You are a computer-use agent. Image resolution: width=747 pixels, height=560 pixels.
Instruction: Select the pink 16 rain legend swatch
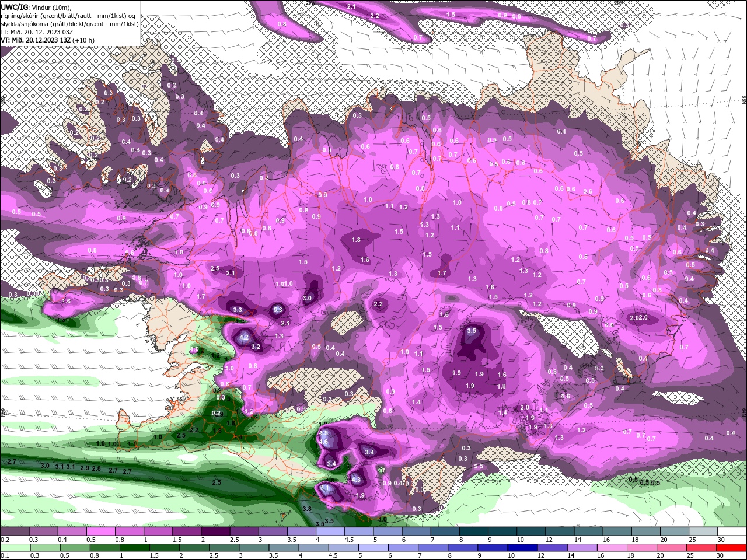point(613,548)
